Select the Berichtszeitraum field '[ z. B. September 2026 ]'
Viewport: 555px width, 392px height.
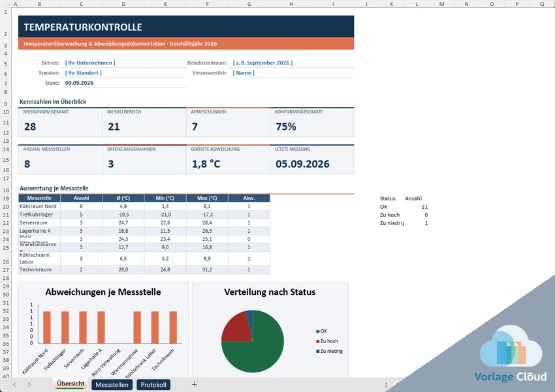(291, 63)
